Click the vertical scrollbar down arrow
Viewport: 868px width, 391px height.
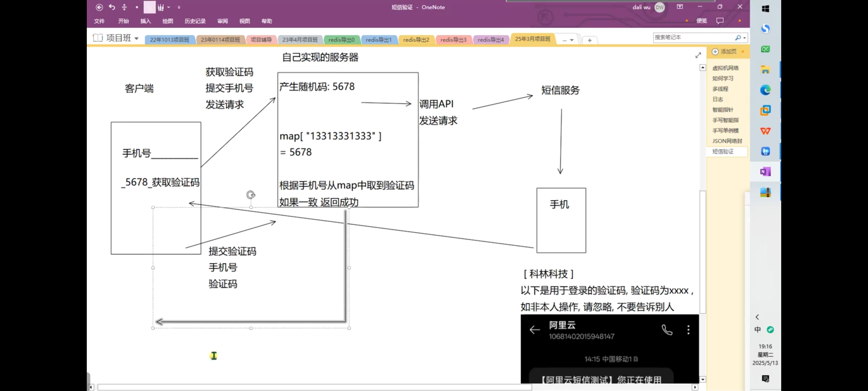click(703, 379)
